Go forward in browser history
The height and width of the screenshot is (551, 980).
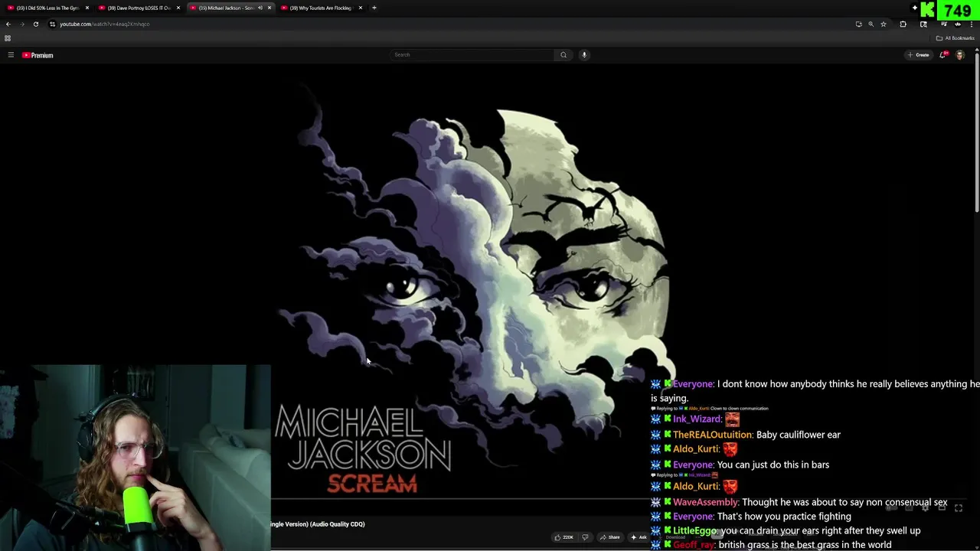click(21, 24)
